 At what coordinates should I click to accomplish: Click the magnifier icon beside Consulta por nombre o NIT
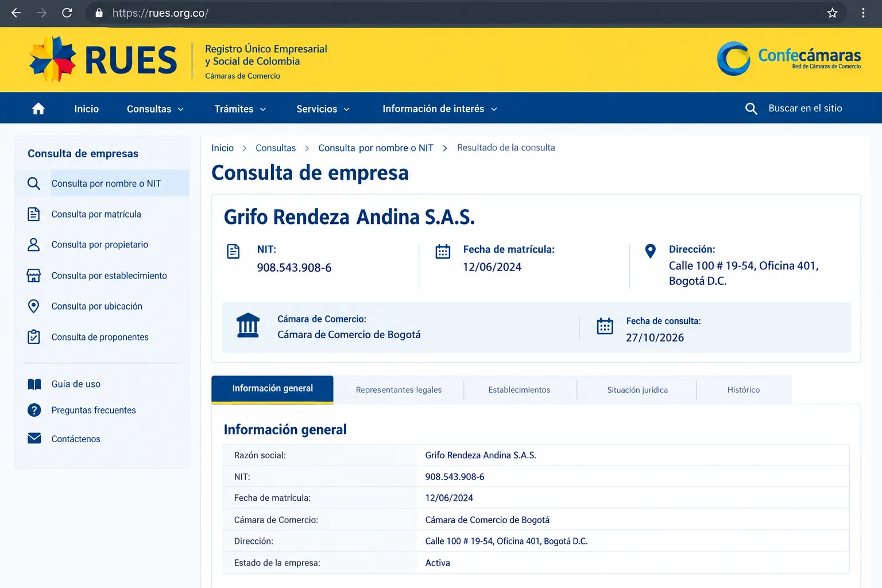click(34, 183)
